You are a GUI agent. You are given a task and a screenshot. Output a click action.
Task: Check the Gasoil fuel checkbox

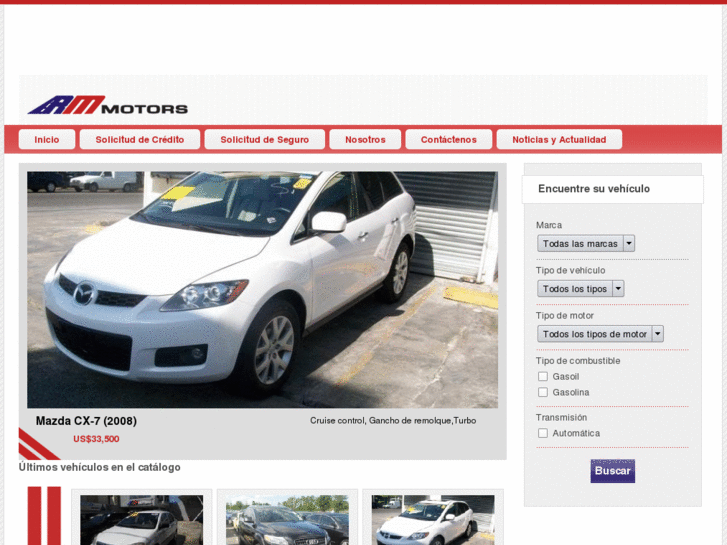543,376
